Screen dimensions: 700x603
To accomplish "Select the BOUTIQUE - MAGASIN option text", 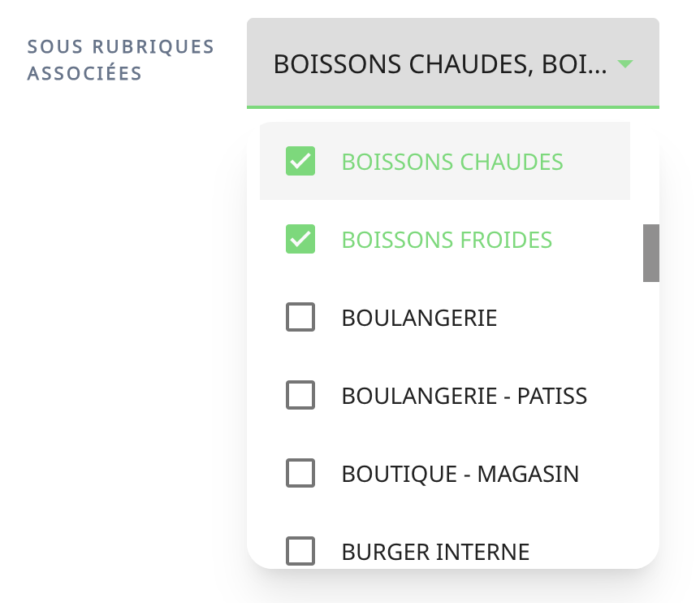I will tap(460, 474).
